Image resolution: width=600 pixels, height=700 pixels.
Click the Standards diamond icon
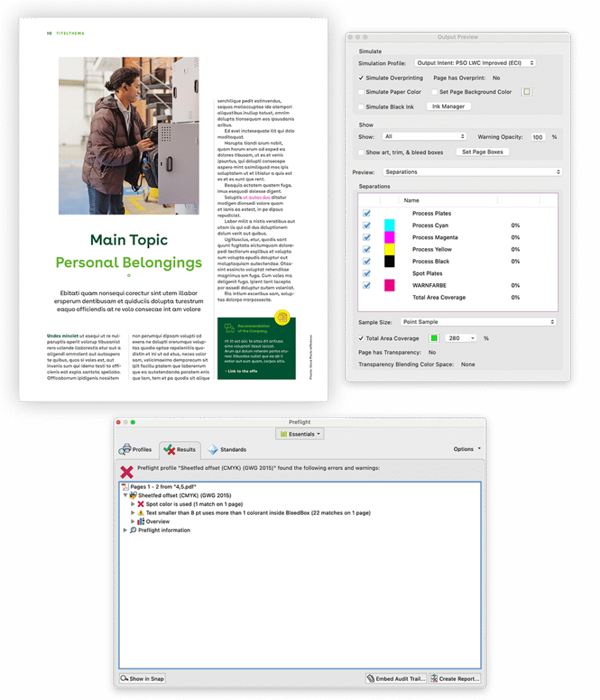tap(213, 449)
